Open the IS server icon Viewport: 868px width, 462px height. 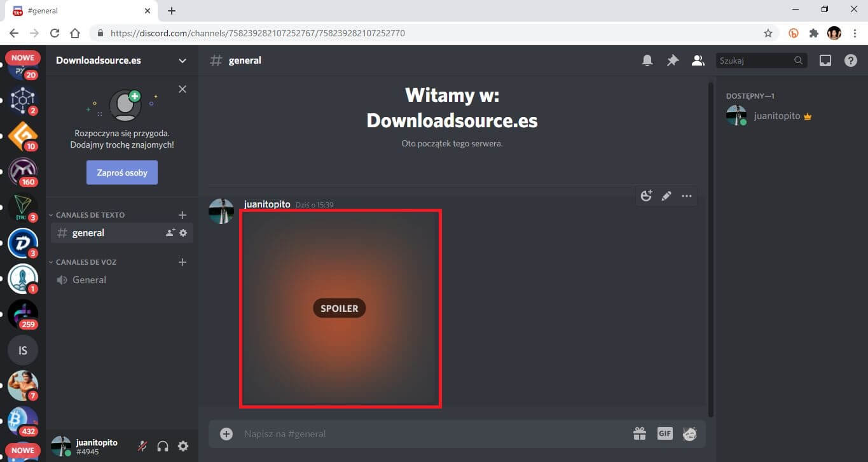[23, 350]
